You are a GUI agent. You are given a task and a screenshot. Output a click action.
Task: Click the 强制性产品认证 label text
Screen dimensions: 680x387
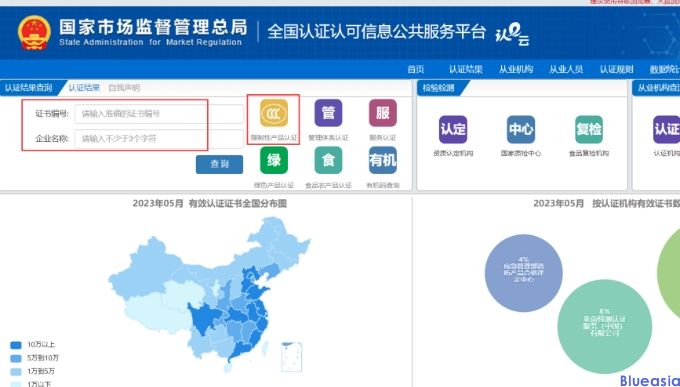(x=274, y=138)
